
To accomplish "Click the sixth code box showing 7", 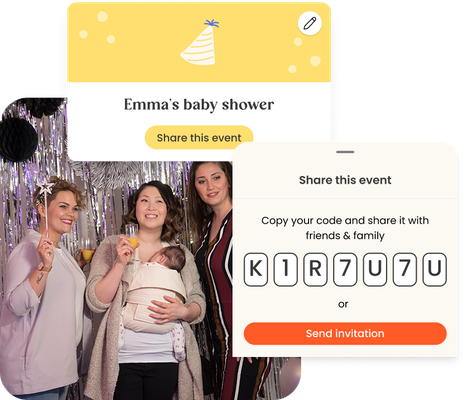I will point(405,269).
